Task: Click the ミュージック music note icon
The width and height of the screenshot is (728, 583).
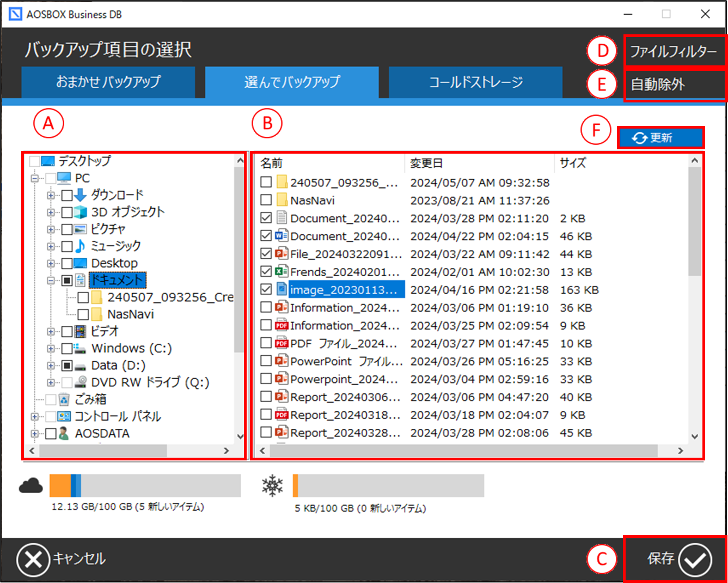Action: (81, 246)
